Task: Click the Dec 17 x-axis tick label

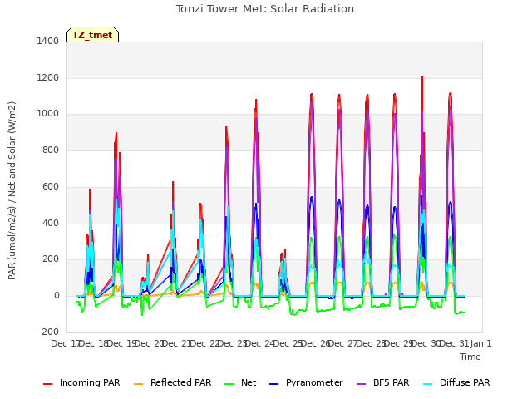Action: pos(65,343)
